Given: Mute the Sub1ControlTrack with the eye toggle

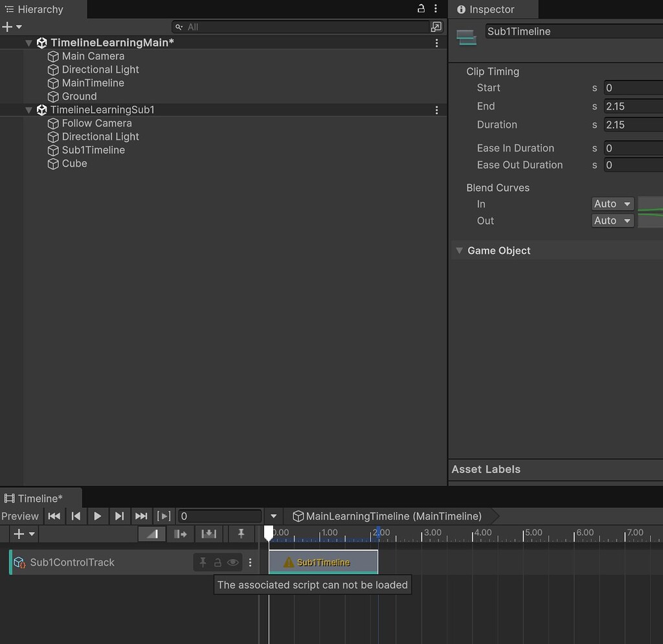Looking at the screenshot, I should click(x=232, y=562).
